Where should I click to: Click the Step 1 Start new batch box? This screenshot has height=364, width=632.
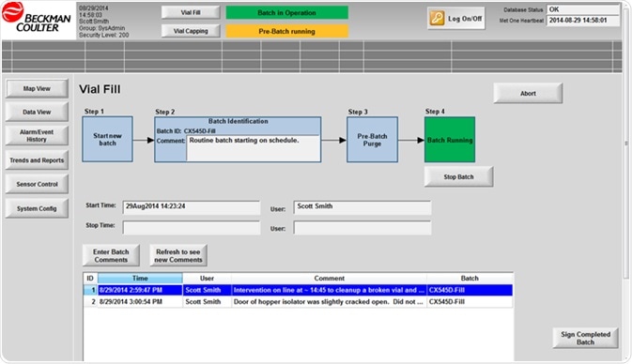107,140
